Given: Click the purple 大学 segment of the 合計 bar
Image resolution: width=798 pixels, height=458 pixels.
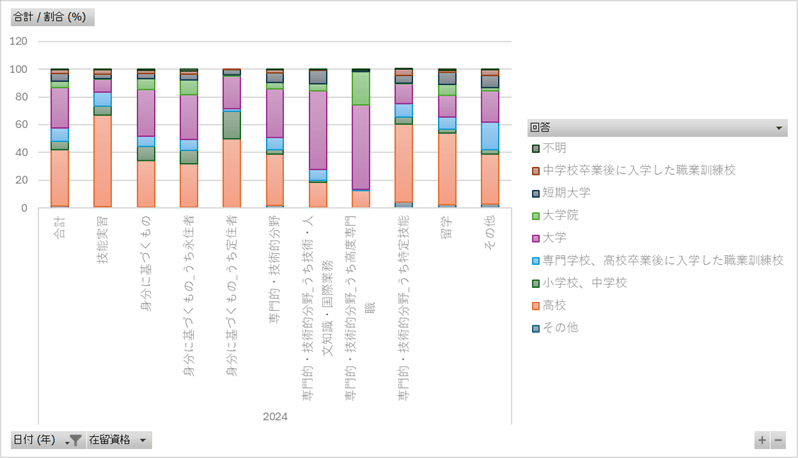Looking at the screenshot, I should pyautogui.click(x=60, y=108).
